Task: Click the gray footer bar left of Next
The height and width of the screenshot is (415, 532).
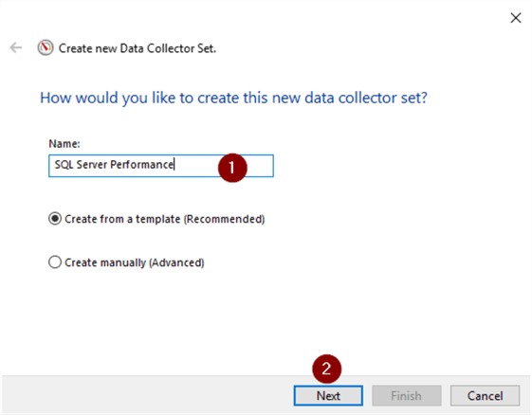Action: (148, 395)
